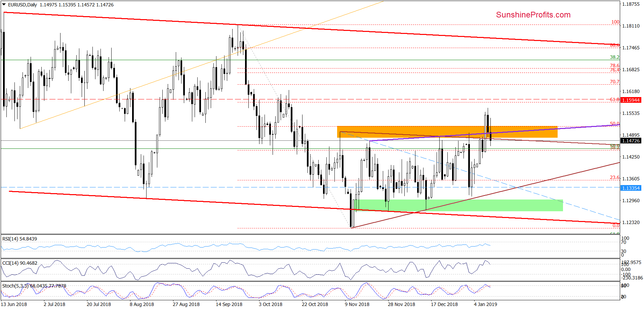Click the 8 Aug 2018 date label
The height and width of the screenshot is (309, 644).
pyautogui.click(x=142, y=304)
